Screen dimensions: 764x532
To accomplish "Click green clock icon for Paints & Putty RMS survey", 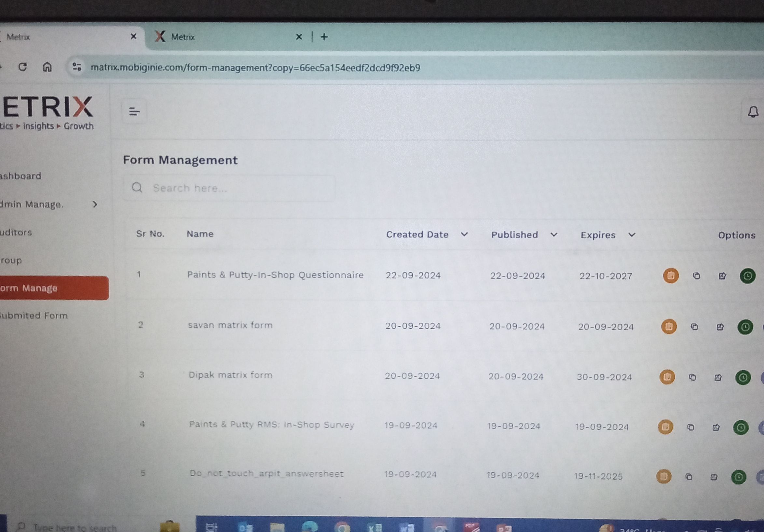I will click(740, 428).
